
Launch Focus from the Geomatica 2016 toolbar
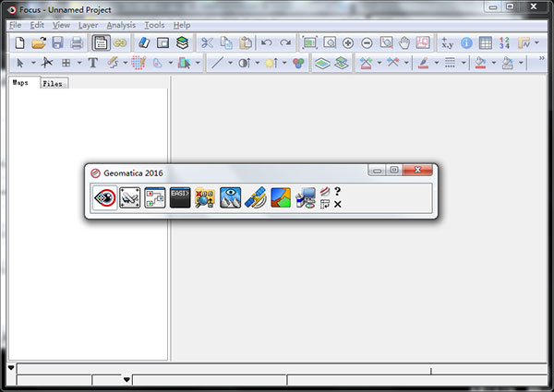(104, 197)
